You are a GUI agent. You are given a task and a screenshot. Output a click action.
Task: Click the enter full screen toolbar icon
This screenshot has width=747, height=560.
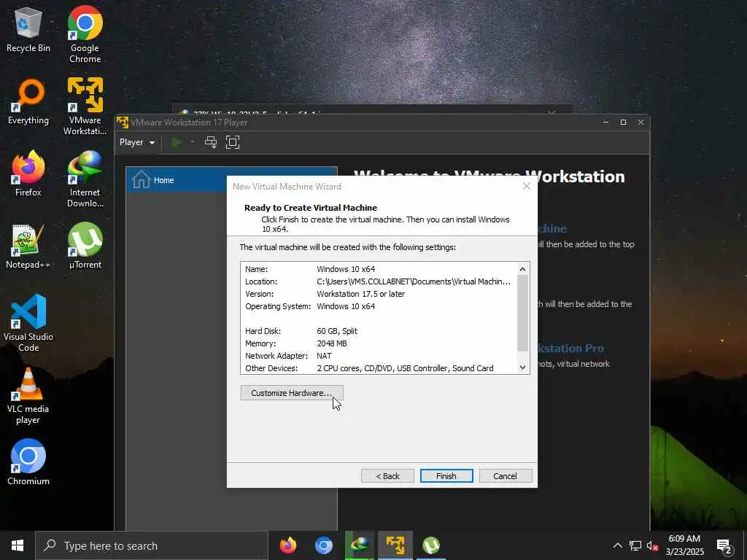233,142
